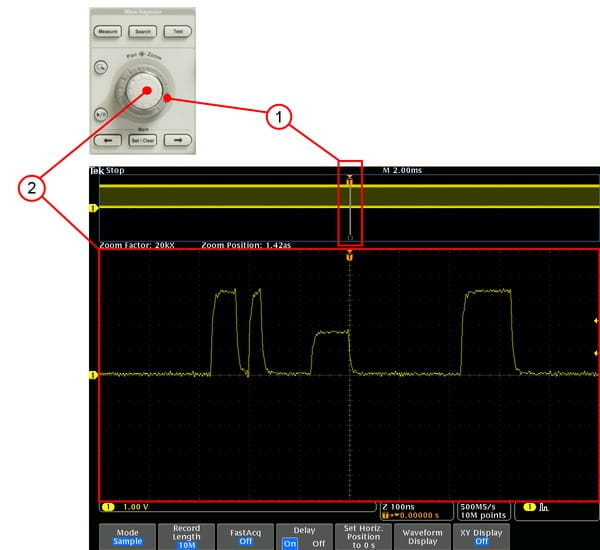Open the Mode Sample menu
The width and height of the screenshot is (600, 550).
point(128,537)
